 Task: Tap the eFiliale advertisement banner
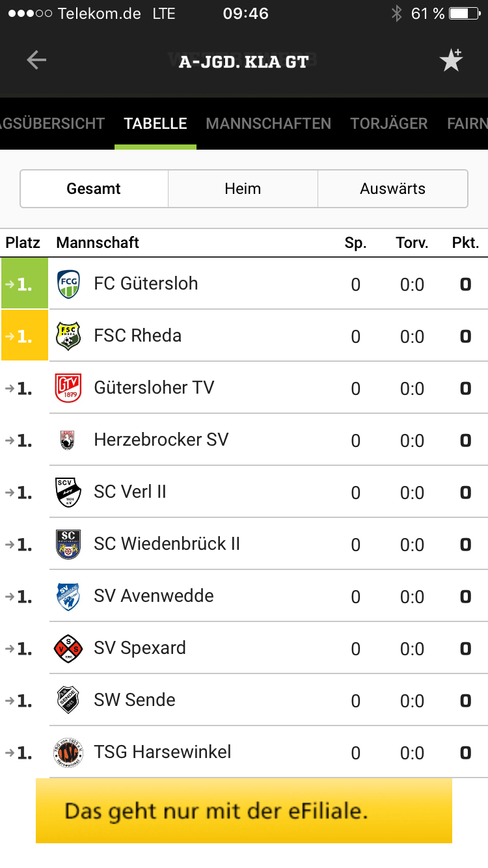244,811
